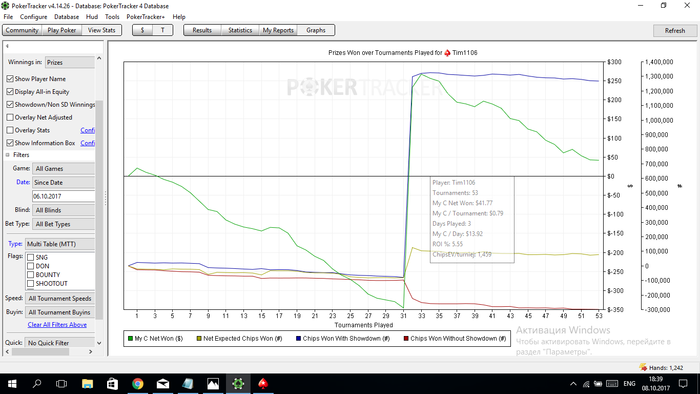Click the Hands count status icon
The image size is (700, 394).
click(x=643, y=367)
